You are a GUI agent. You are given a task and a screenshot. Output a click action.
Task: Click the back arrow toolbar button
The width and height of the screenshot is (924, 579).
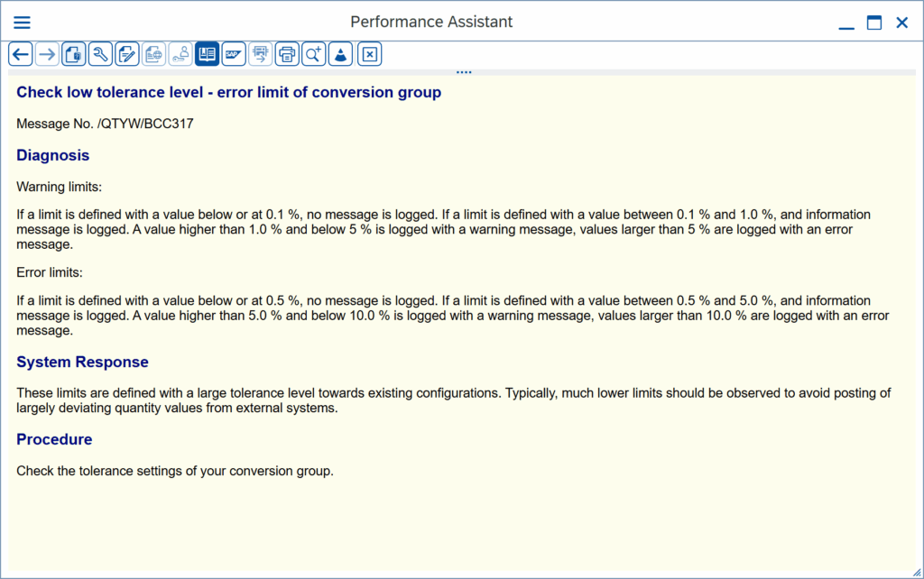click(21, 54)
